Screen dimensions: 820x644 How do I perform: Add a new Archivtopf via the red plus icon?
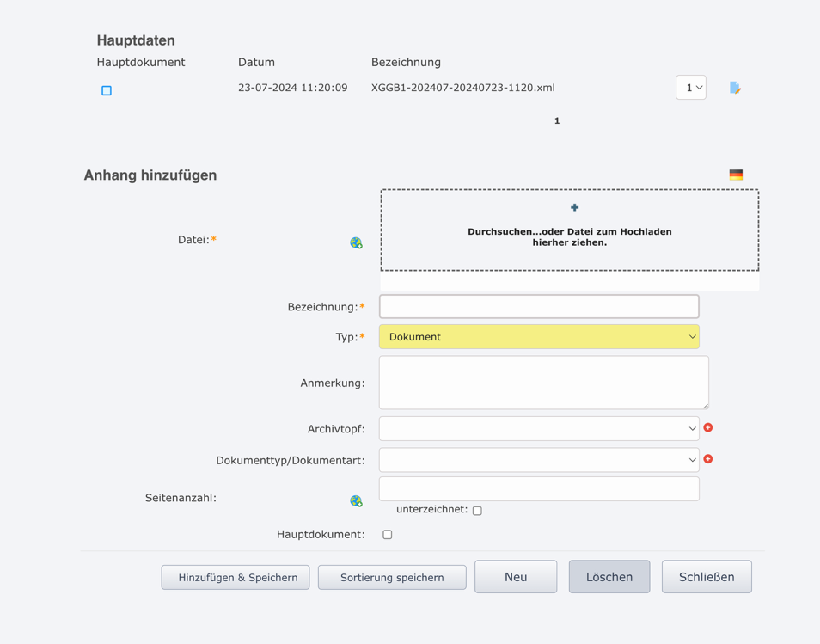pyautogui.click(x=707, y=427)
